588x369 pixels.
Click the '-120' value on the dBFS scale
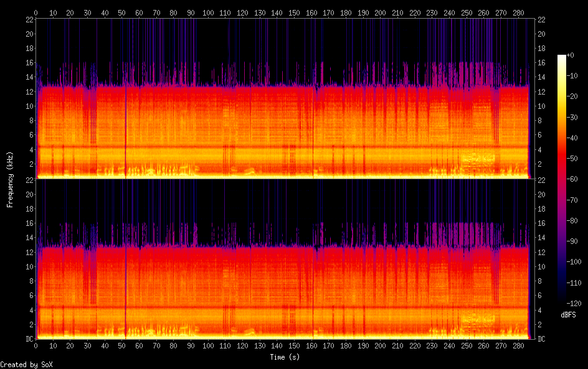point(574,304)
